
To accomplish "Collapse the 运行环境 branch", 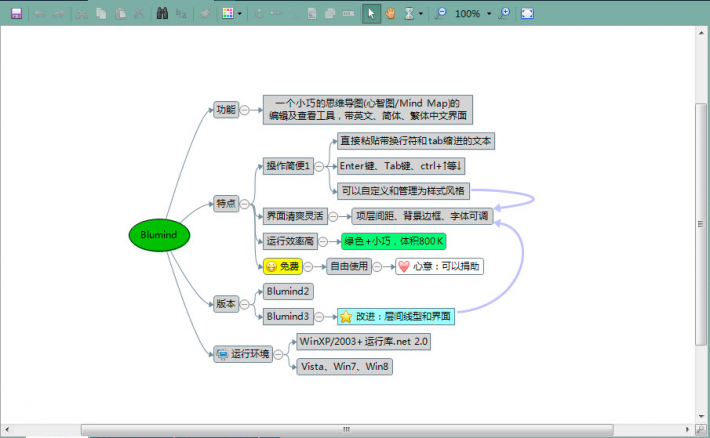I will tap(278, 354).
